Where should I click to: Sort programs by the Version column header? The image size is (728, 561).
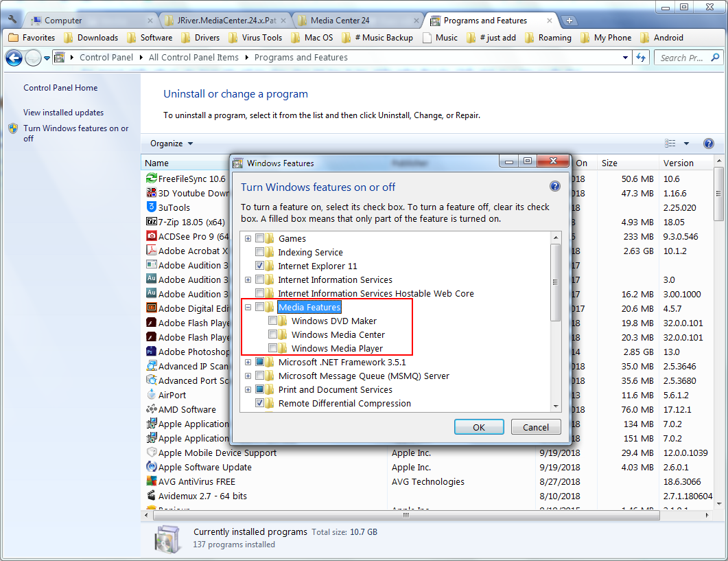point(685,163)
